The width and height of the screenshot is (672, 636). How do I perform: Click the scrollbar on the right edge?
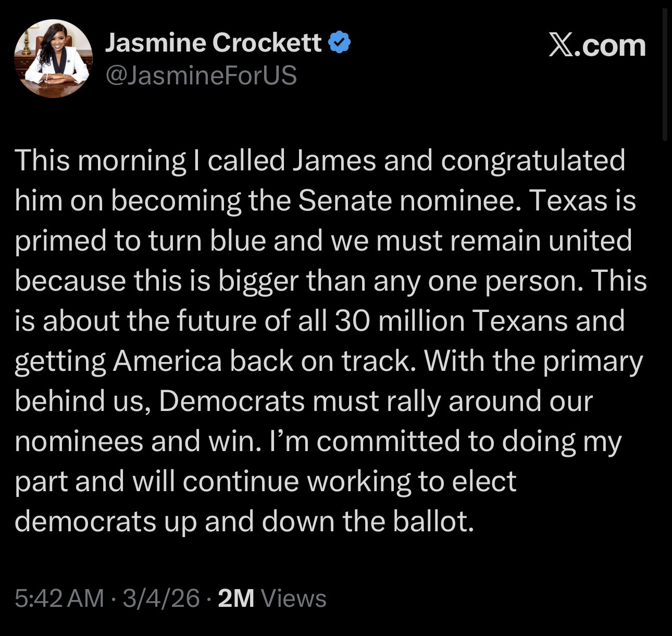[x=665, y=78]
